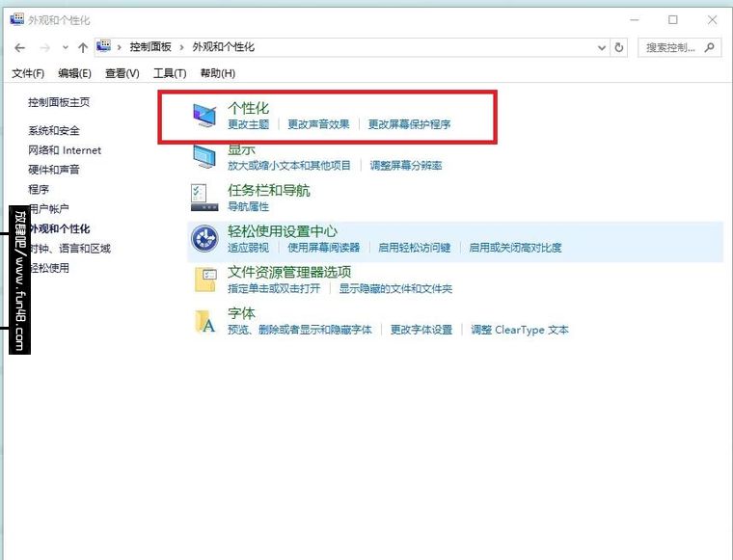Screen dimensions: 733x560
Task: Open the 编辑(E) menu
Action: point(74,73)
